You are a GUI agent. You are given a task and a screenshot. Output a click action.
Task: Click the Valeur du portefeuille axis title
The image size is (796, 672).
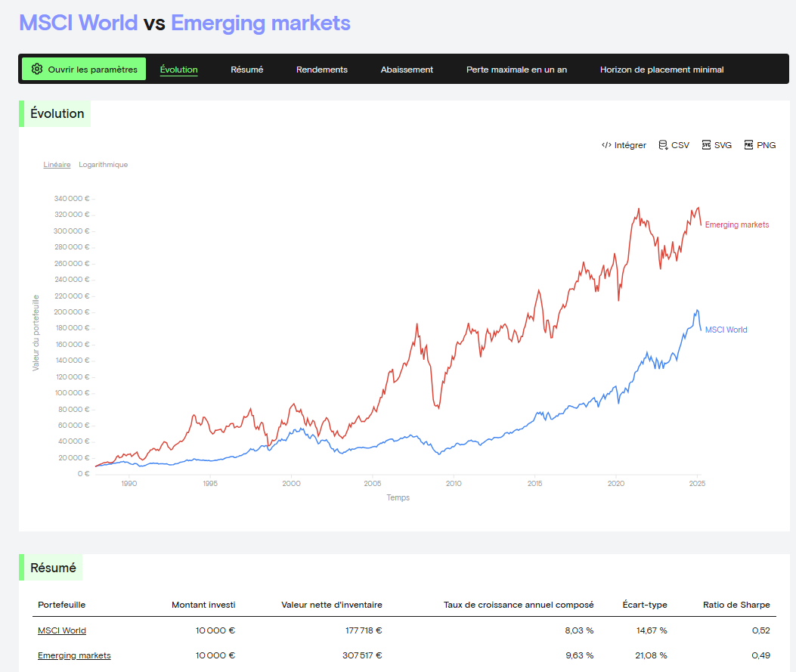pyautogui.click(x=36, y=333)
